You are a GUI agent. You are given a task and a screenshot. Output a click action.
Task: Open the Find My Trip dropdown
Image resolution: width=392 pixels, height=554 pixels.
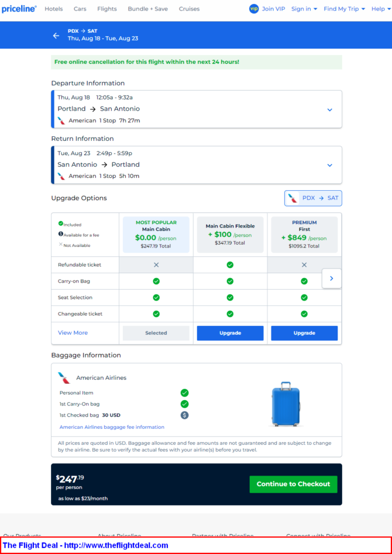[344, 9]
